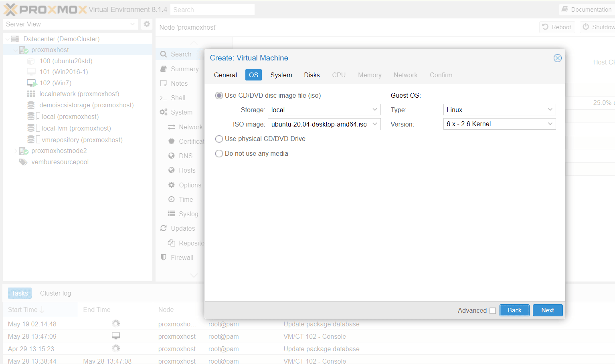Click the localnetwork grid icon
This screenshot has width=615, height=364.
coord(31,94)
